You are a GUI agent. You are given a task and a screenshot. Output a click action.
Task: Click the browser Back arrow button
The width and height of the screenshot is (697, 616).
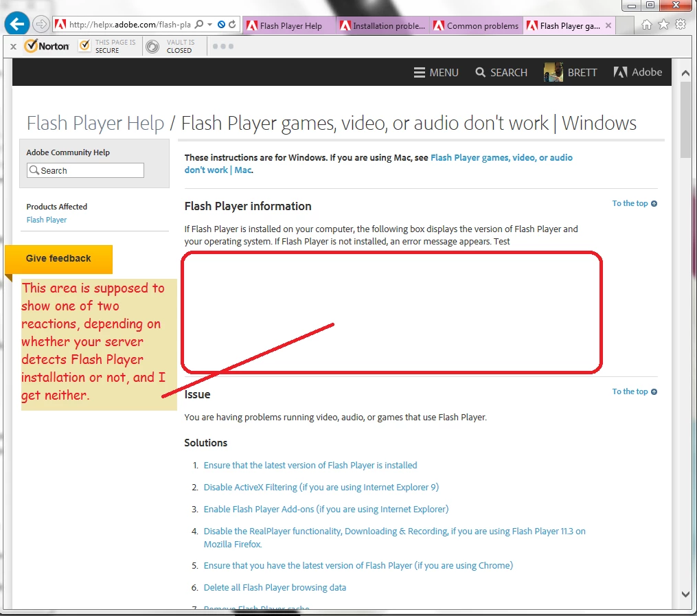point(17,24)
